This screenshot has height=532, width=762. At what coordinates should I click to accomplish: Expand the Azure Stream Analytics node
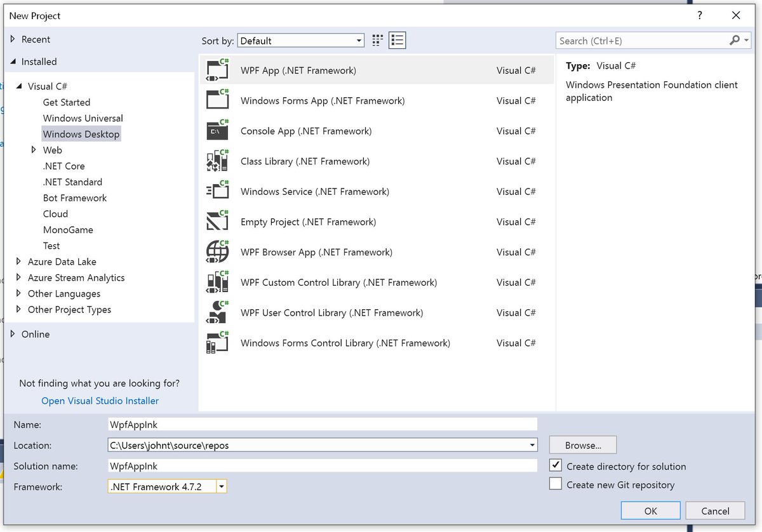click(x=19, y=277)
